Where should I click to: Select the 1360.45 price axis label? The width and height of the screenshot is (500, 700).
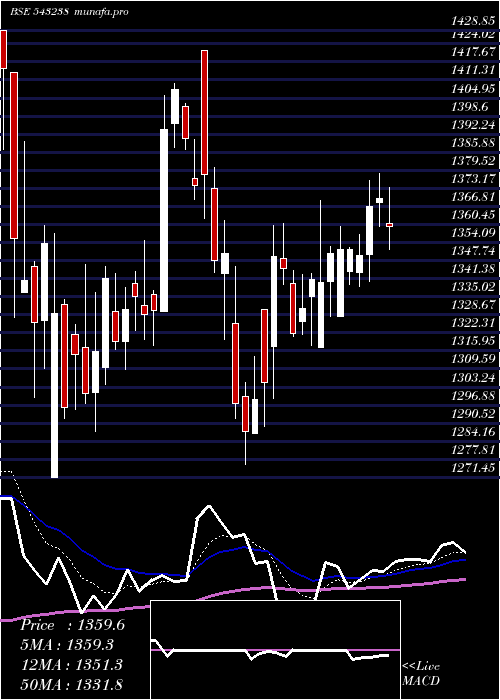click(473, 215)
